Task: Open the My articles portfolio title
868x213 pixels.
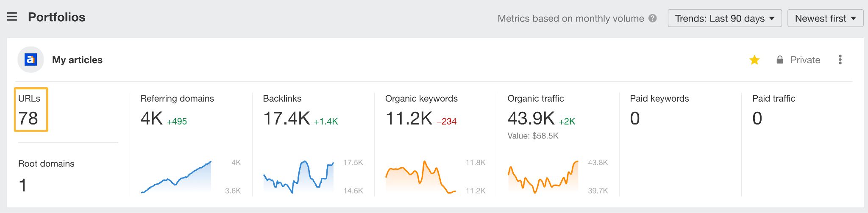Action: pyautogui.click(x=77, y=60)
